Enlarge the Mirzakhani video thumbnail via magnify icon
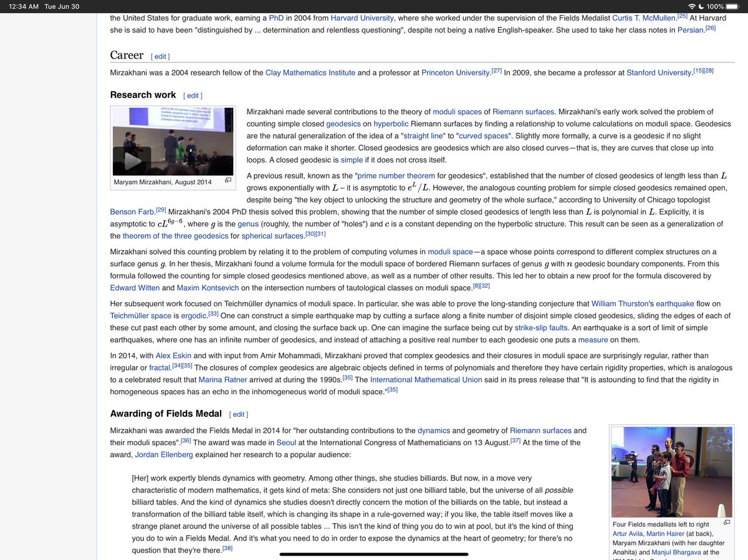 228,181
